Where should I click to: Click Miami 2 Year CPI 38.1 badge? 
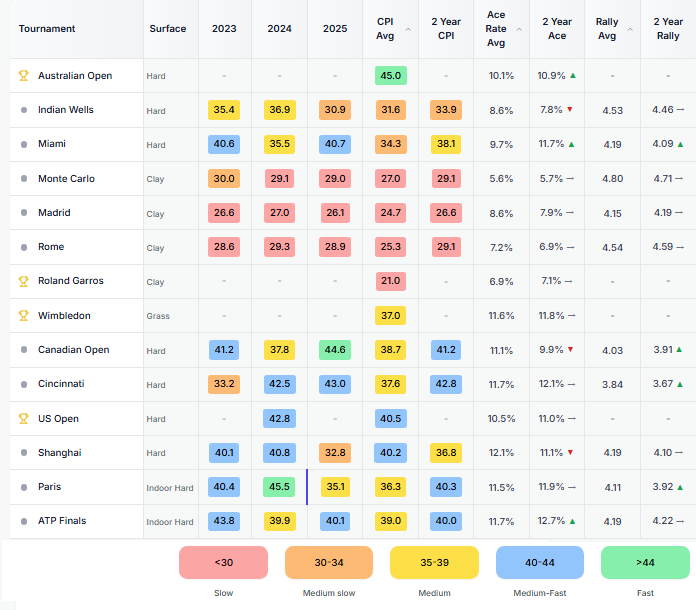pos(446,144)
